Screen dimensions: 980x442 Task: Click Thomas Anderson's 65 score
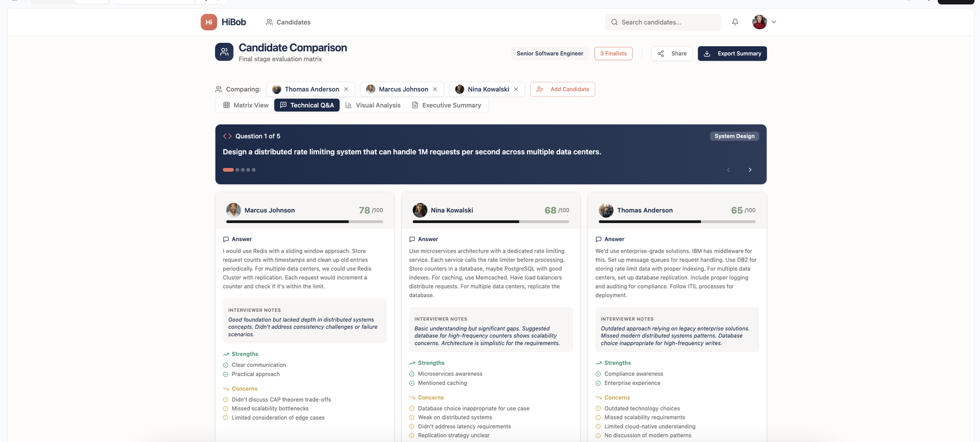737,210
